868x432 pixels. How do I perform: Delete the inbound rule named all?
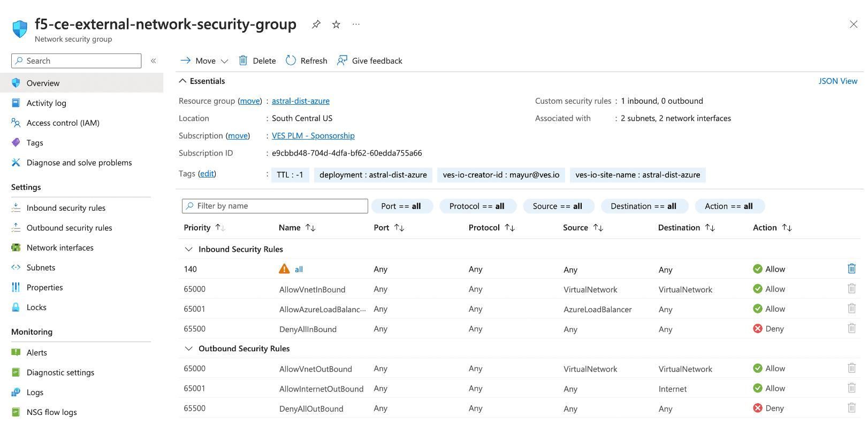pos(851,269)
